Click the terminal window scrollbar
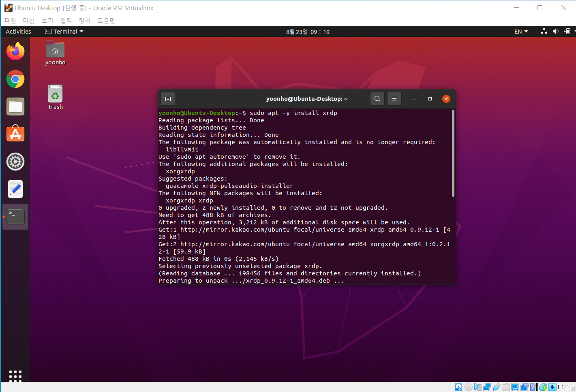 pos(453,153)
